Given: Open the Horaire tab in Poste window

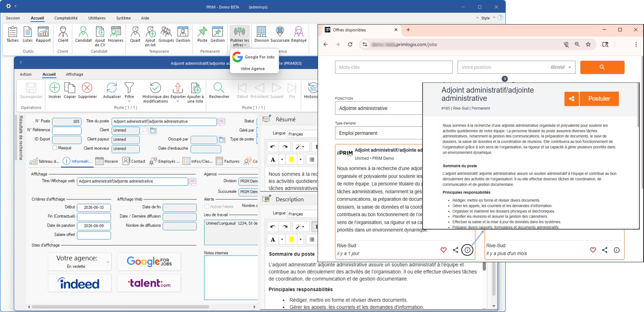Looking at the screenshot, I should pos(107,161).
